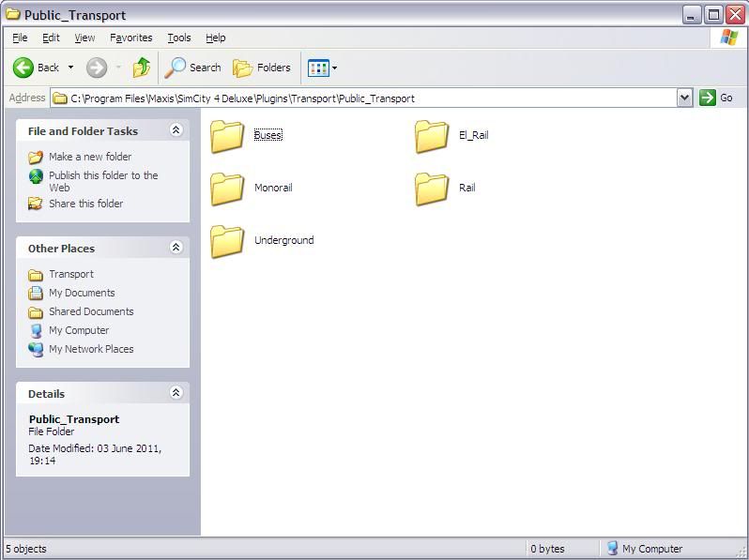Open the View menu
This screenshot has width=749, height=560.
(84, 38)
